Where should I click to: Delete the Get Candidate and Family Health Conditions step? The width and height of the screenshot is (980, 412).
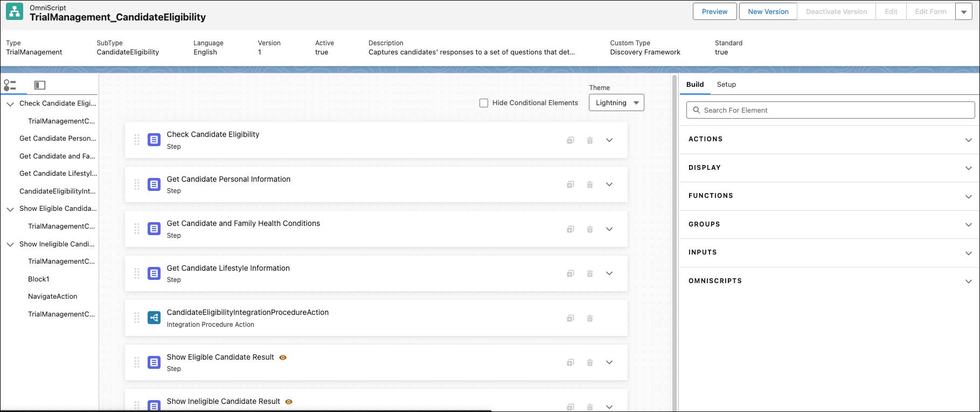590,229
